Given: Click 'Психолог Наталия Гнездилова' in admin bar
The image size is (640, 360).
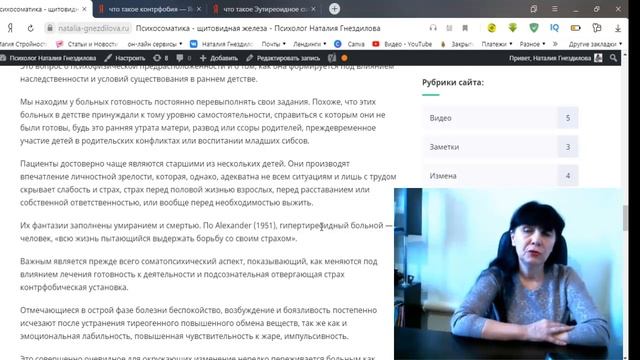Looking at the screenshot, I should pos(49,58).
